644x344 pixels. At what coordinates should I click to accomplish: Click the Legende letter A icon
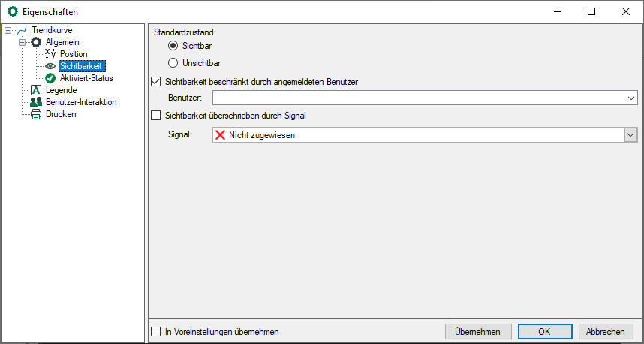(x=36, y=90)
